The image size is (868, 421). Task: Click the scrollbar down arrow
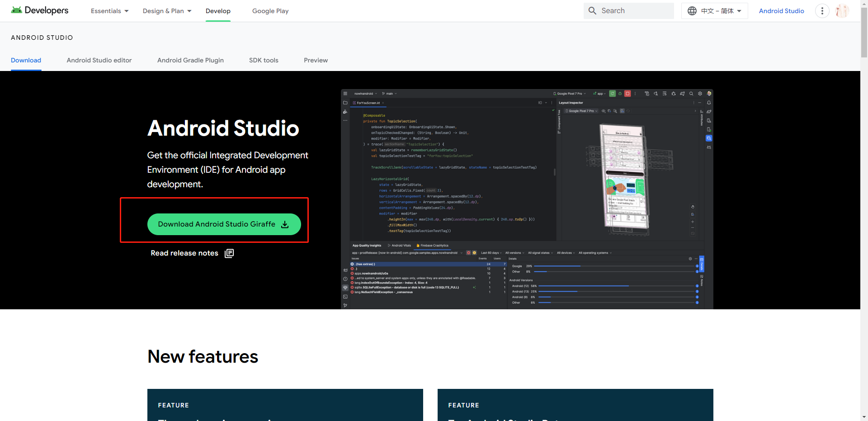point(864,417)
